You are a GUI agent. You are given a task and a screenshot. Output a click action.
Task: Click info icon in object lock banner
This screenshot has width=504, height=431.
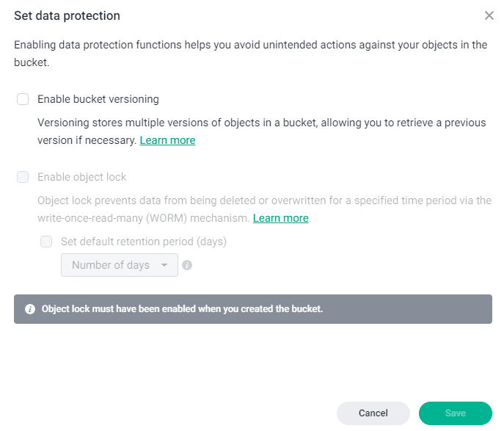click(30, 309)
